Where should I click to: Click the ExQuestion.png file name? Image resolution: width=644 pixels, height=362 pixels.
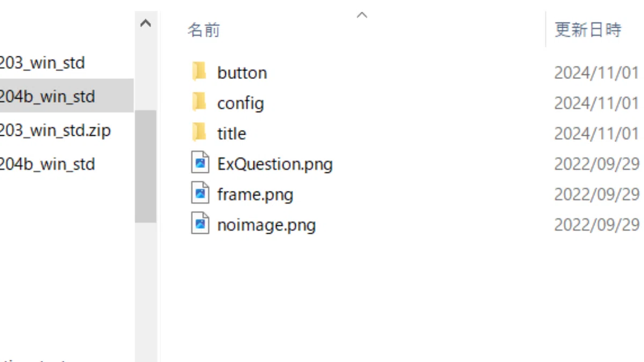(275, 164)
